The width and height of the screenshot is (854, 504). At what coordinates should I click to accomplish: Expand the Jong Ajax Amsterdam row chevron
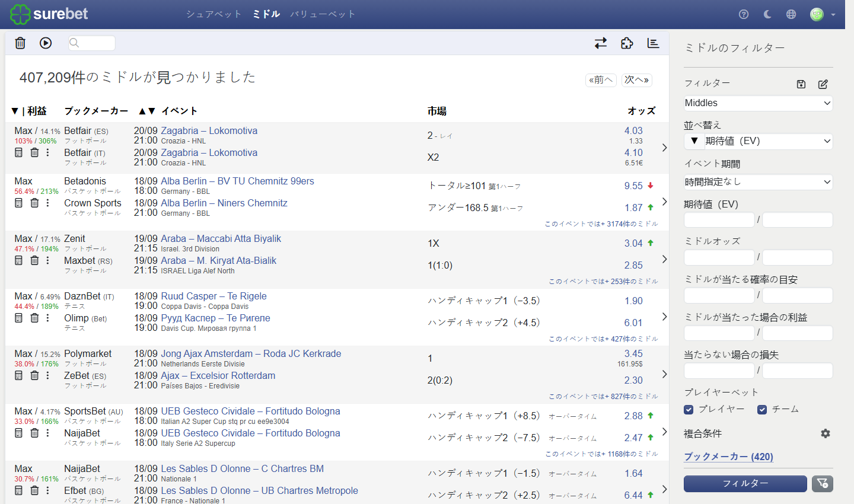(x=664, y=374)
